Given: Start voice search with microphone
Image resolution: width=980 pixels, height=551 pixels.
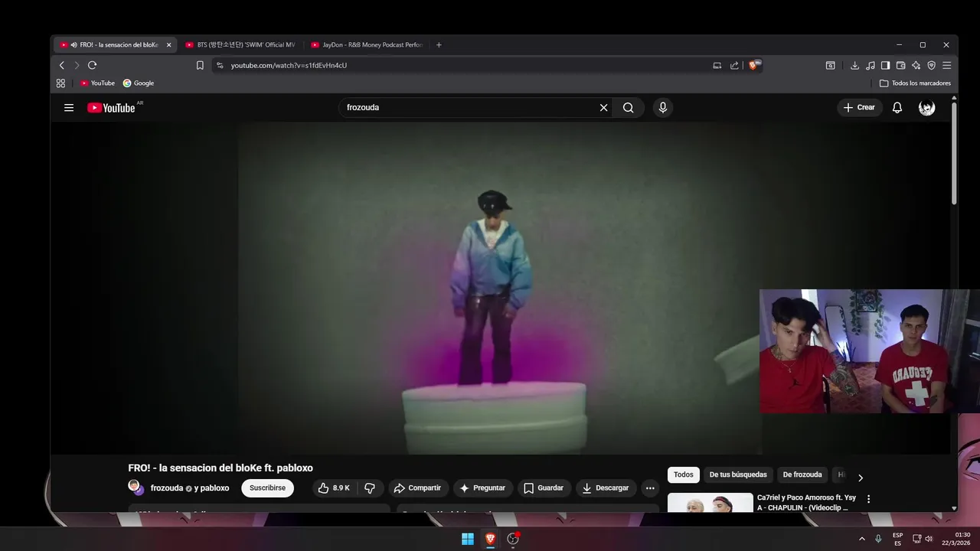Looking at the screenshot, I should point(663,108).
